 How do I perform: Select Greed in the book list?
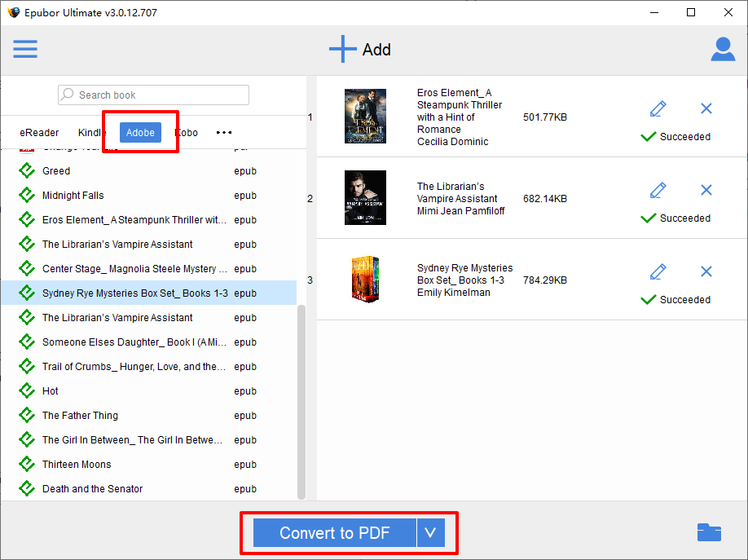click(149, 170)
